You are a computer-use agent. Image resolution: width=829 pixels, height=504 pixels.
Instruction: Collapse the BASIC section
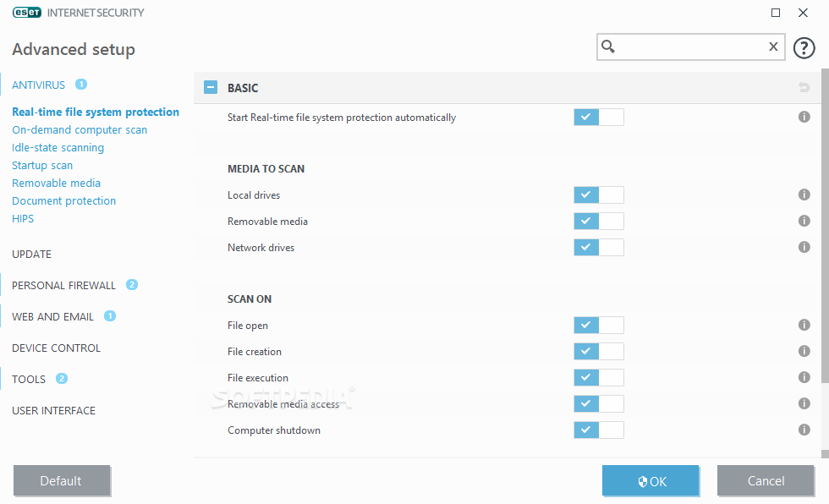pos(211,88)
